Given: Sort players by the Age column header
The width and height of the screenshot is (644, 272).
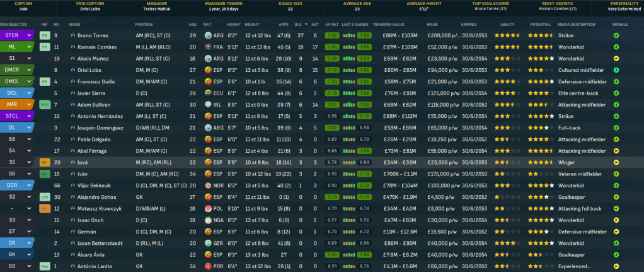Looking at the screenshot, I should pyautogui.click(x=192, y=24).
